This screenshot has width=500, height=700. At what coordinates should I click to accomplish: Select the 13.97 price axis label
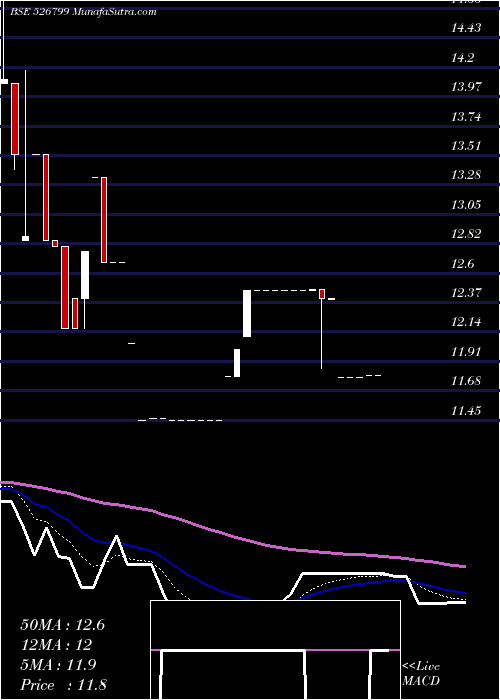(x=466, y=87)
